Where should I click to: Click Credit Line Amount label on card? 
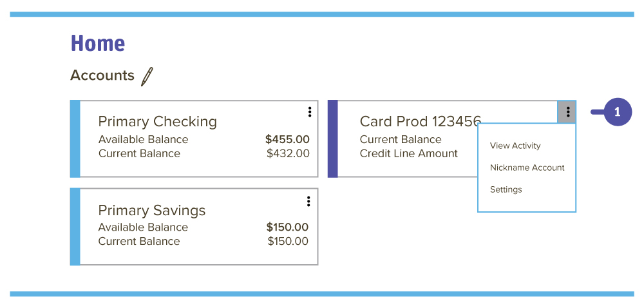pos(409,153)
